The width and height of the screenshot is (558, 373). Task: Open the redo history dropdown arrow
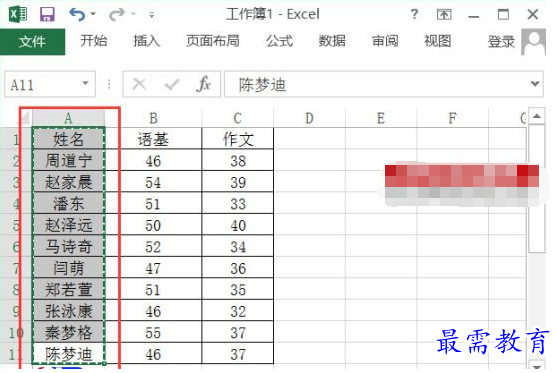(133, 14)
